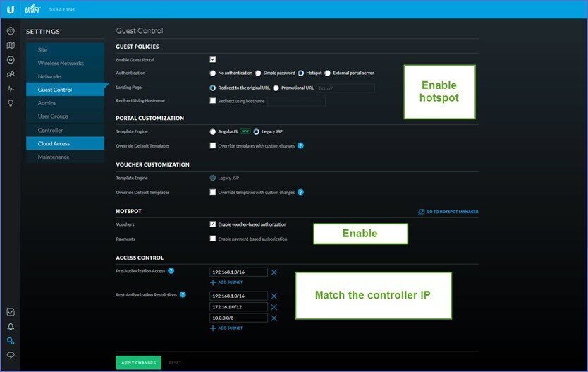This screenshot has width=588, height=372.
Task: Open the Clients icon in sidebar
Action: click(x=11, y=74)
